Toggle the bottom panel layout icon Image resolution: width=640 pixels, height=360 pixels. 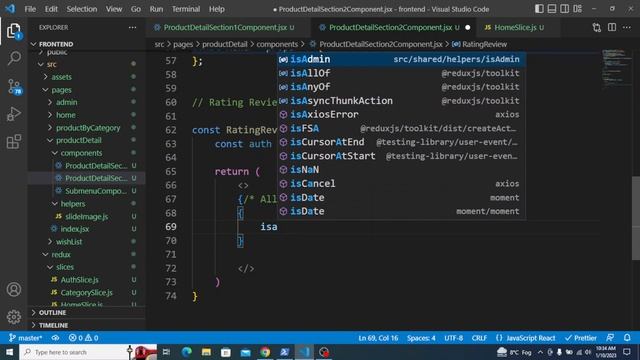click(552, 9)
